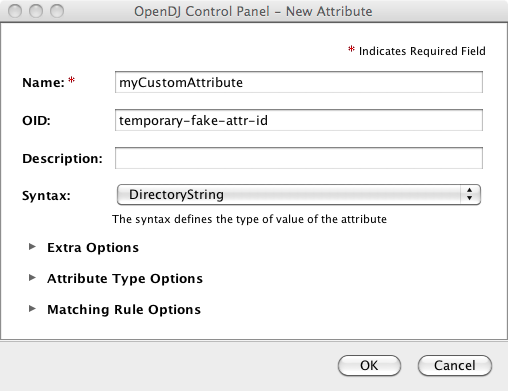Image resolution: width=508 pixels, height=391 pixels.
Task: Expand the Attribute Type Options section
Action: coord(32,278)
